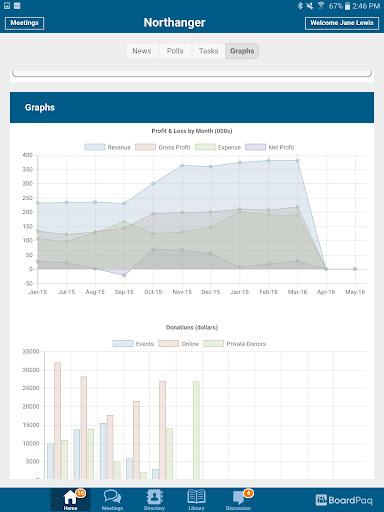Switch to the Polls tab
384x512 pixels.
coord(175,51)
